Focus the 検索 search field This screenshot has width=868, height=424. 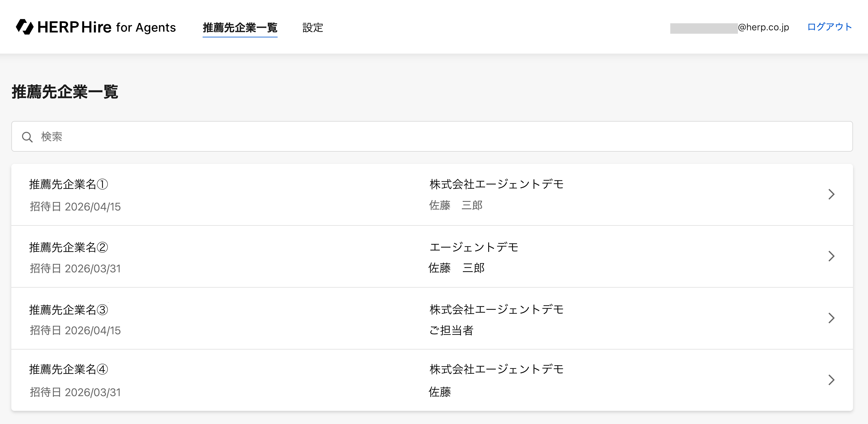[x=432, y=136]
